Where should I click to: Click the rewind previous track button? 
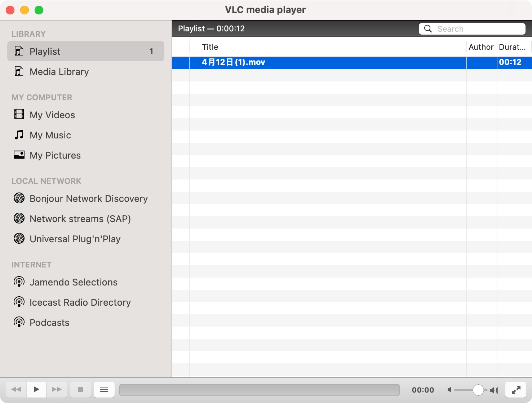(x=16, y=389)
